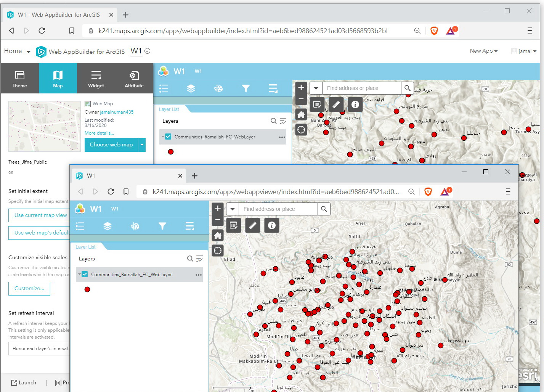Click the search magnifier in back map search bar
Viewport: 544px width, 392px height.
click(408, 88)
